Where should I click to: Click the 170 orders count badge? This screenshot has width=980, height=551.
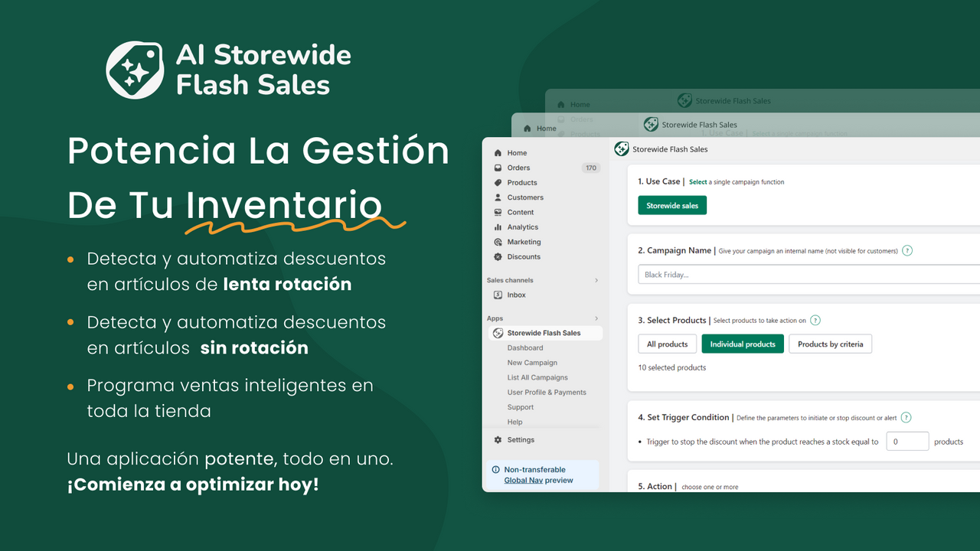pyautogui.click(x=590, y=168)
